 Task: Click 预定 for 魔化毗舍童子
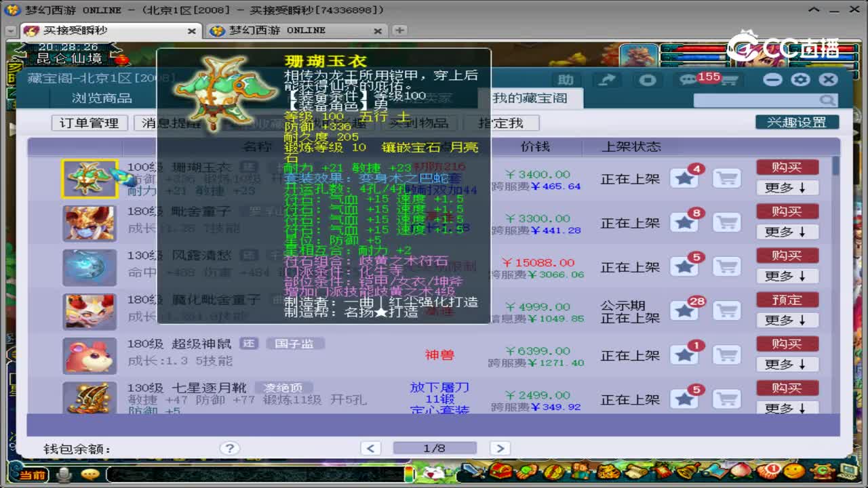787,300
